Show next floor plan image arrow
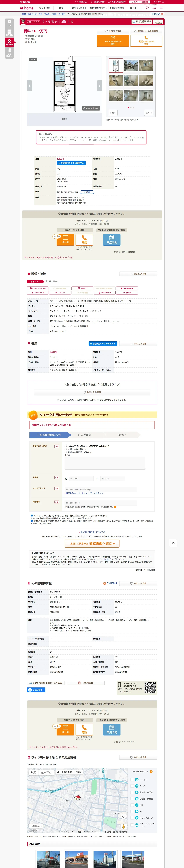The width and height of the screenshot is (184, 868). click(x=99, y=86)
